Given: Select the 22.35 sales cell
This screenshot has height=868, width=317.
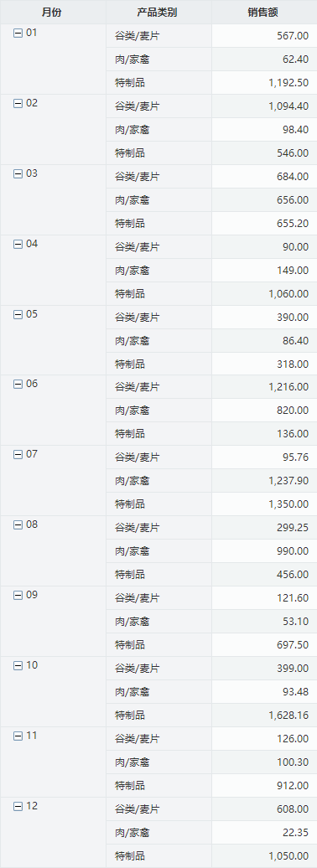Looking at the screenshot, I should [x=264, y=832].
